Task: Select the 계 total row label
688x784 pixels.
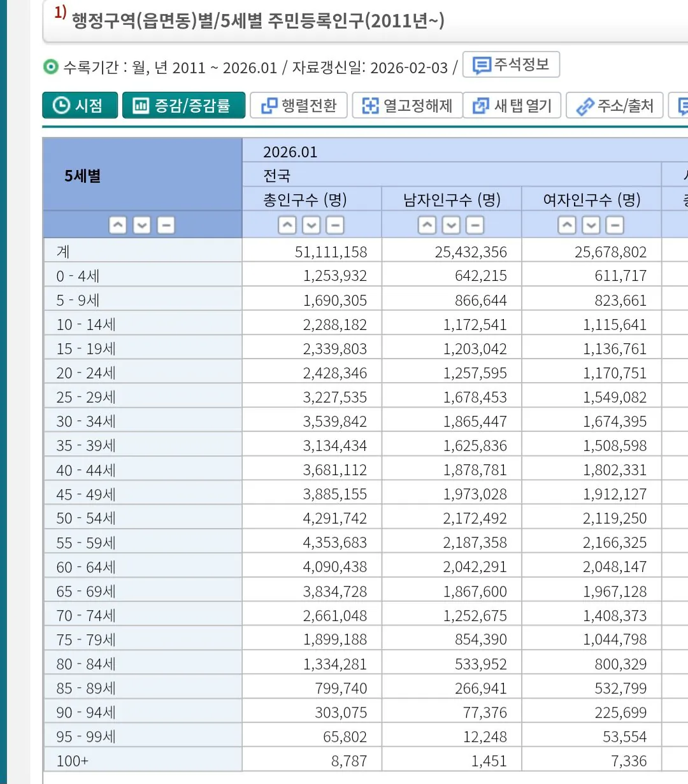Action: [x=143, y=251]
